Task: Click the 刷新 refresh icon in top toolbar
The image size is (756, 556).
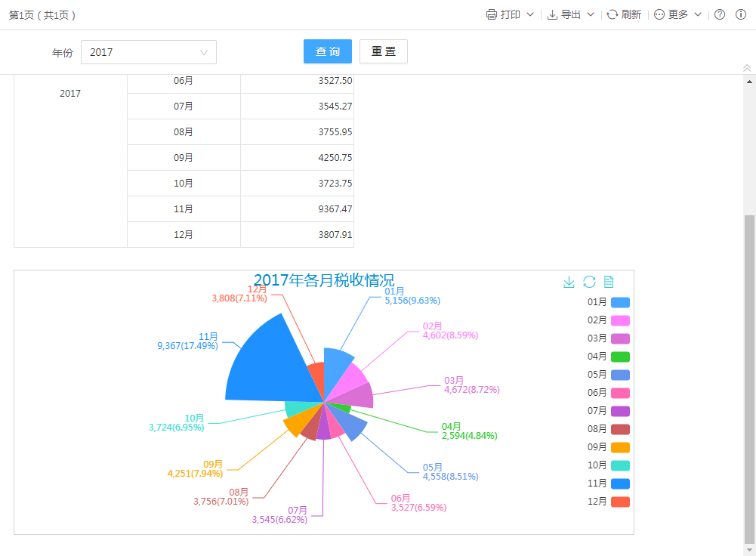Action: click(613, 14)
